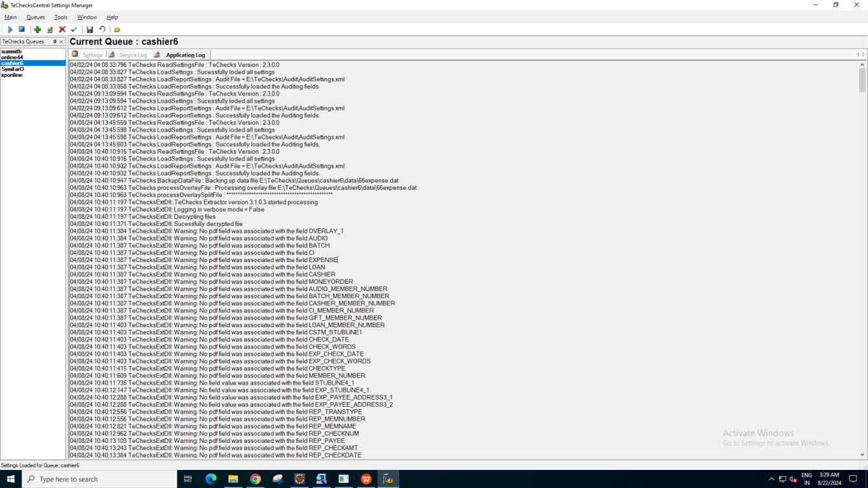
Task: Select the Application Log tab
Action: click(x=180, y=55)
